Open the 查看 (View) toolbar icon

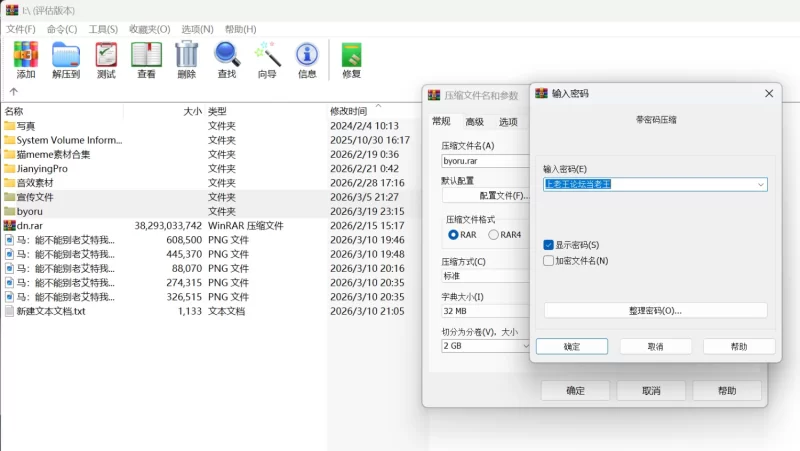pos(146,59)
